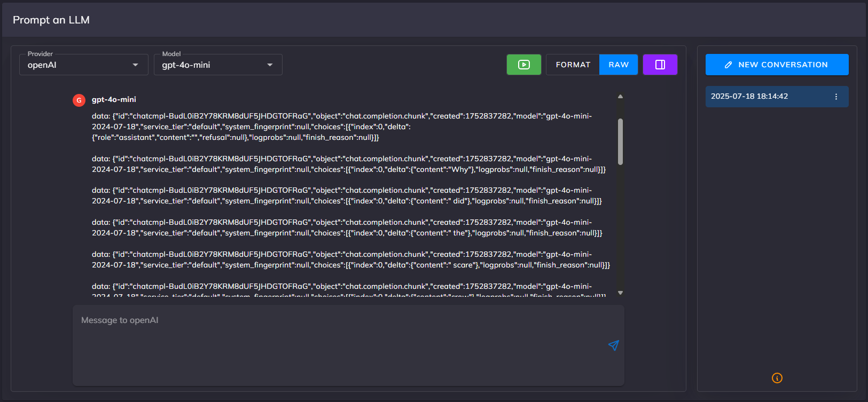Click the data chunk containing " scare"

click(x=351, y=259)
